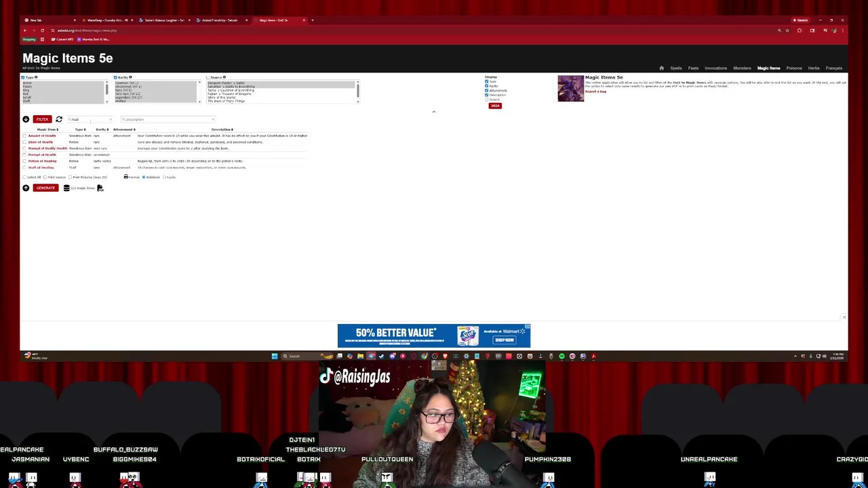Open the Invocations navigation item
The height and width of the screenshot is (488, 868).
coord(715,68)
